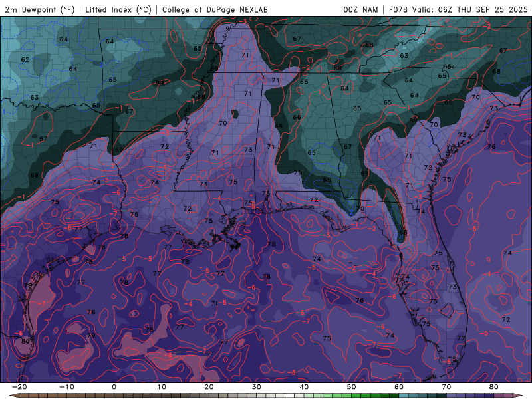Screen dimensions: 532x399
Task: Click the "70" label on the color scale
Action: [x=446, y=387]
